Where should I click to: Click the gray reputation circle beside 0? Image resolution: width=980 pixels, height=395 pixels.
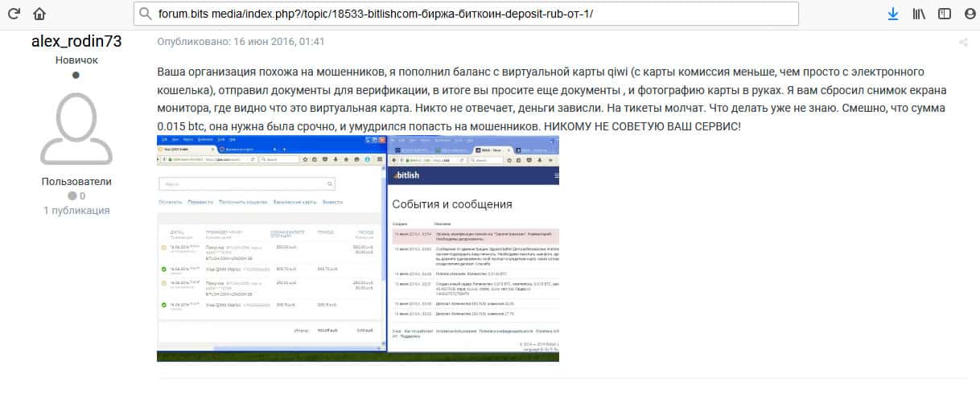point(72,195)
